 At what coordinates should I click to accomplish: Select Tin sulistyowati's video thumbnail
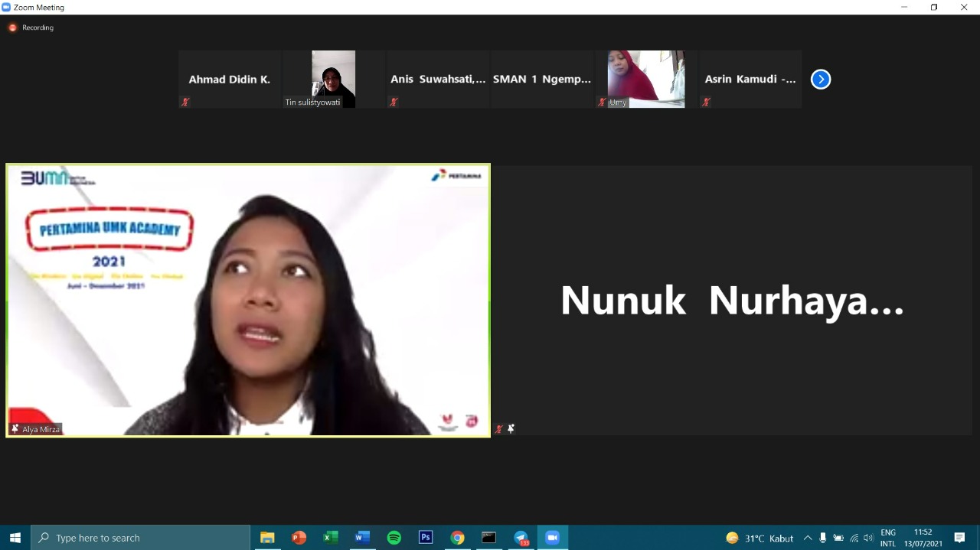[x=333, y=79]
